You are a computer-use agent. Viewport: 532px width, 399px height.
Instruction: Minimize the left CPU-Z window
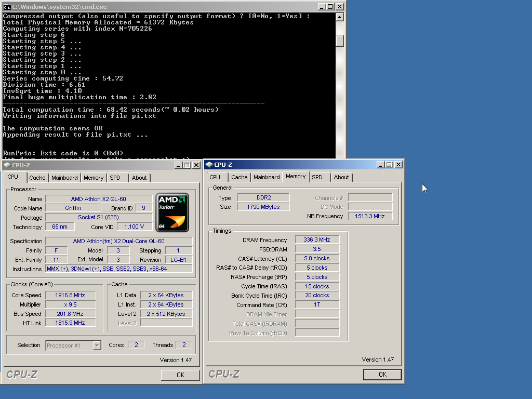(x=179, y=165)
